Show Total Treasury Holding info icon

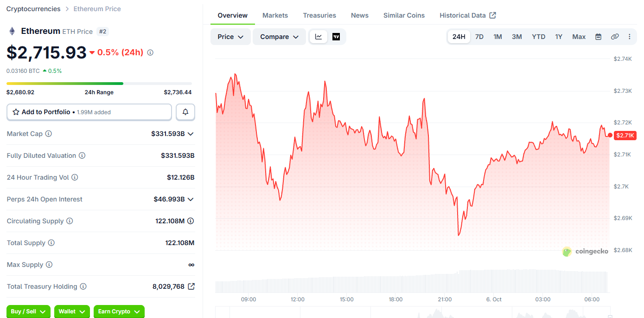[x=83, y=286]
